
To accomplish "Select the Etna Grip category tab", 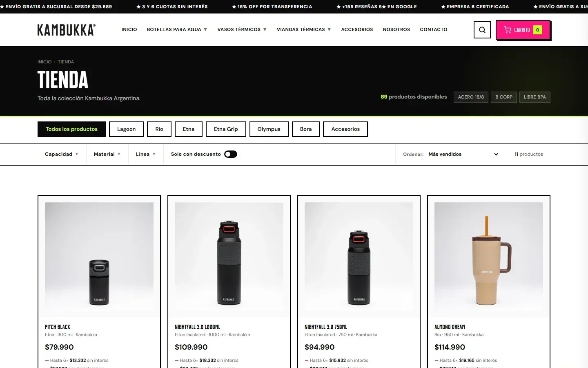I will [x=226, y=129].
